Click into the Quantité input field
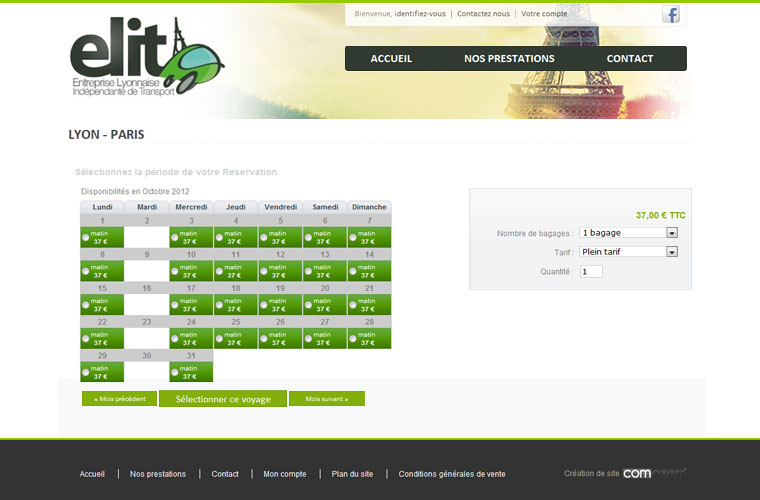Viewport: 760px width, 500px height. tap(590, 271)
